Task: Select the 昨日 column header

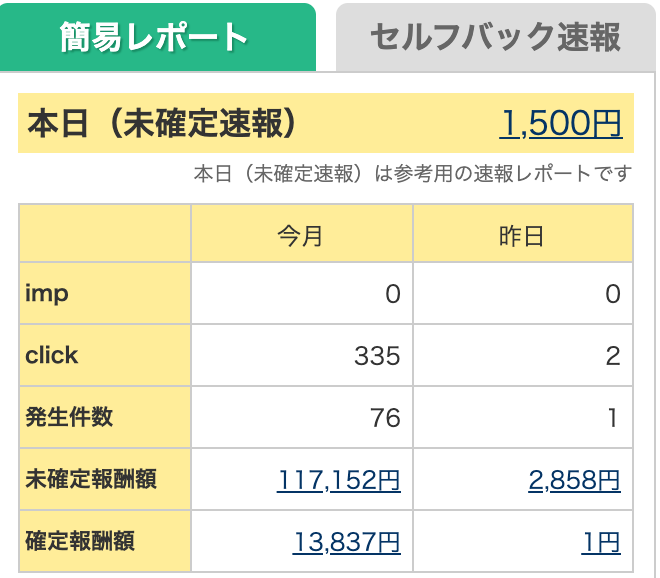Action: [523, 233]
